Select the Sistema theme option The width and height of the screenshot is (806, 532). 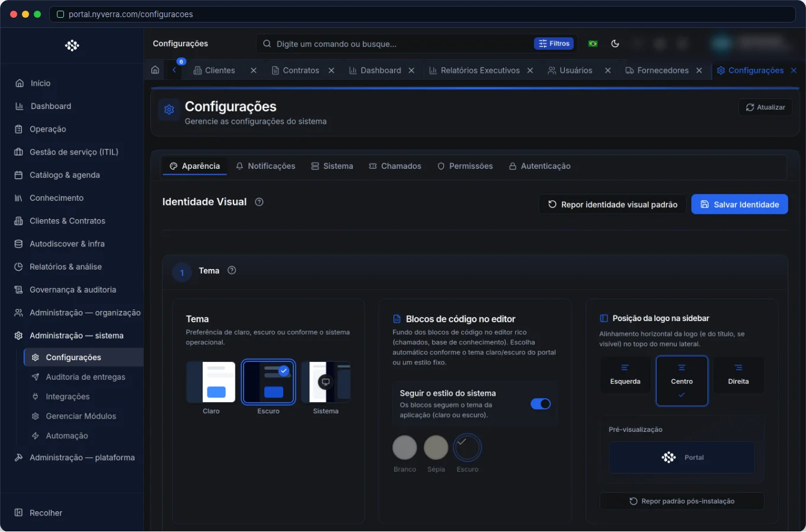point(326,388)
